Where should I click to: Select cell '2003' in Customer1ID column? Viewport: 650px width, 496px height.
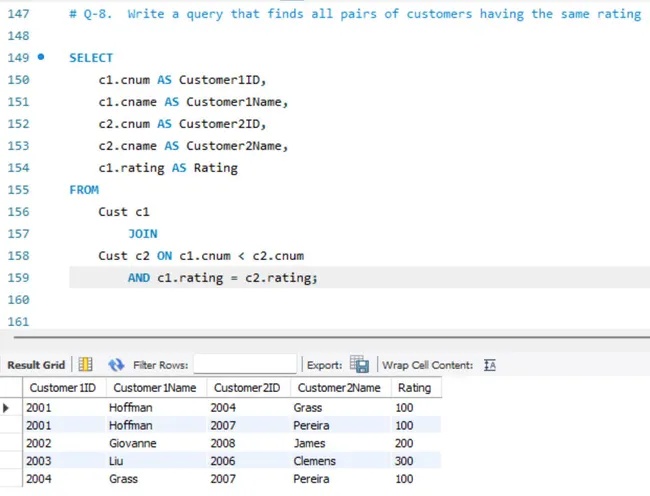(39, 461)
